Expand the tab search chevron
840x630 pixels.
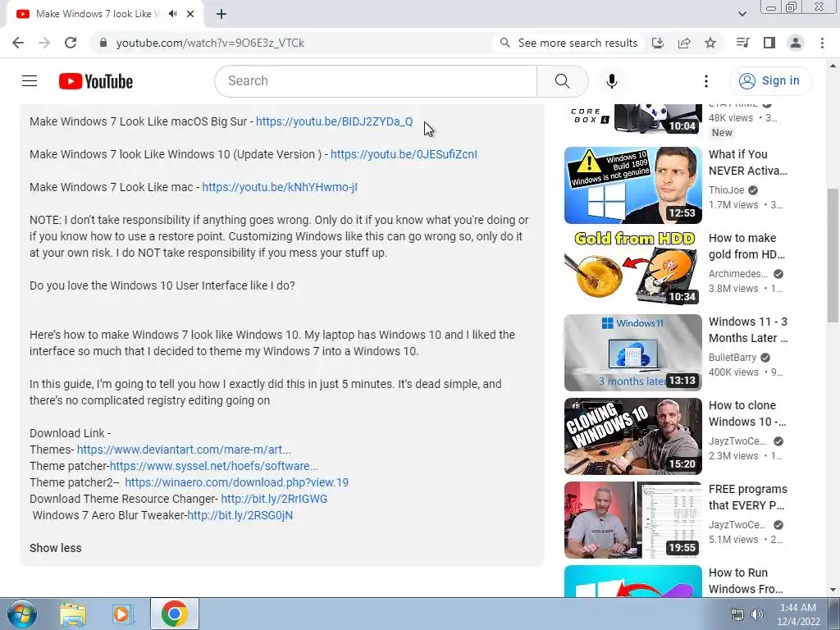coord(742,14)
